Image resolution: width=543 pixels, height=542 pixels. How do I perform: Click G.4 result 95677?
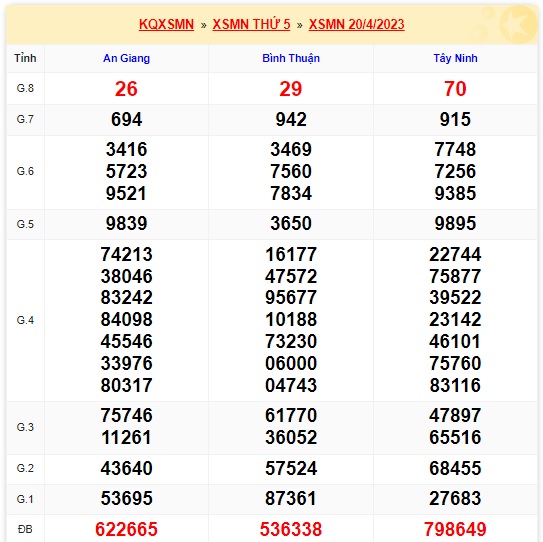[291, 297]
